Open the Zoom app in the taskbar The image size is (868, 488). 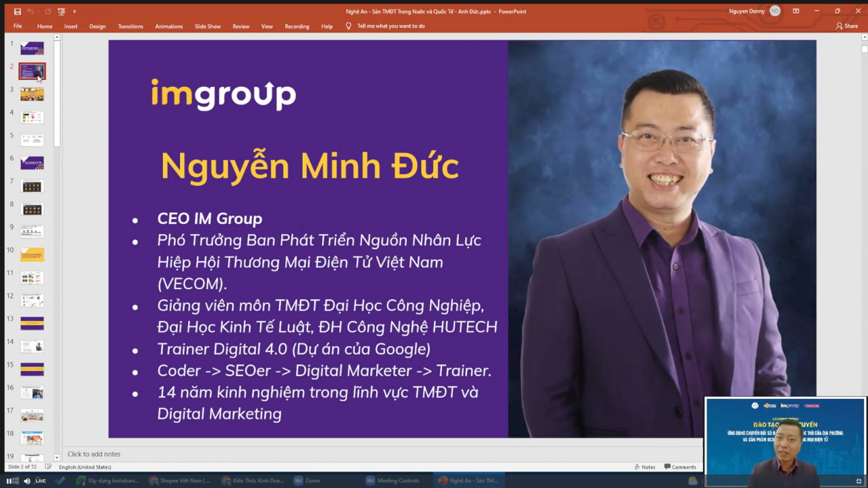coord(307,480)
